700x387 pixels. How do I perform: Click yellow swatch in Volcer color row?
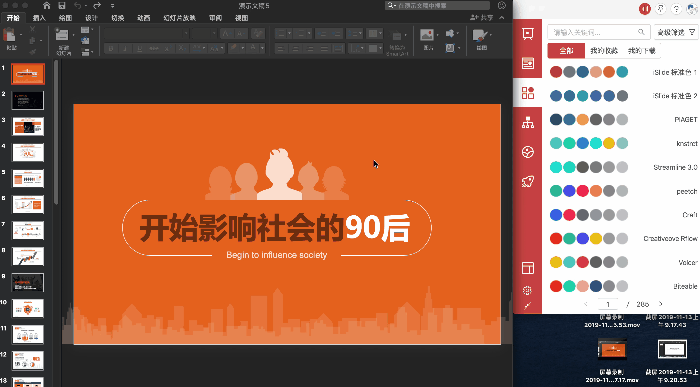556,262
